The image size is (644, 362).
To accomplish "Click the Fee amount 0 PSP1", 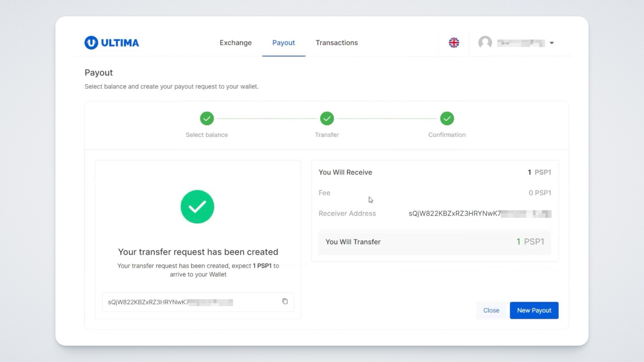I will point(540,193).
